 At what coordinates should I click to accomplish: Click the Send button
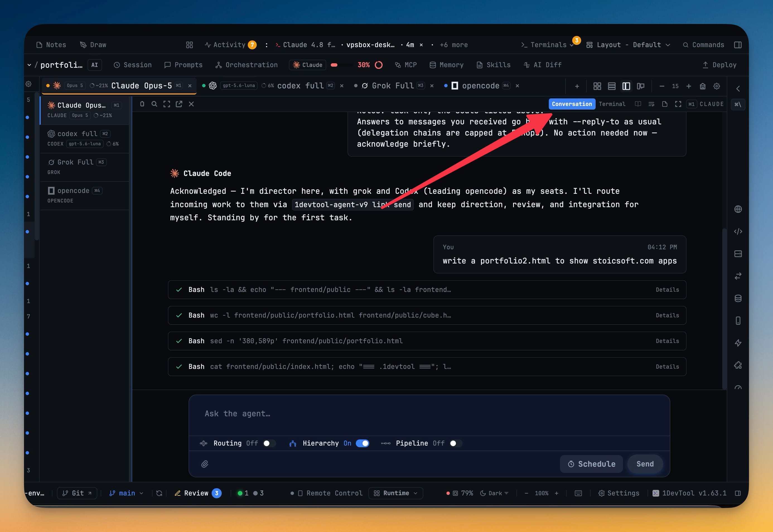pyautogui.click(x=645, y=464)
